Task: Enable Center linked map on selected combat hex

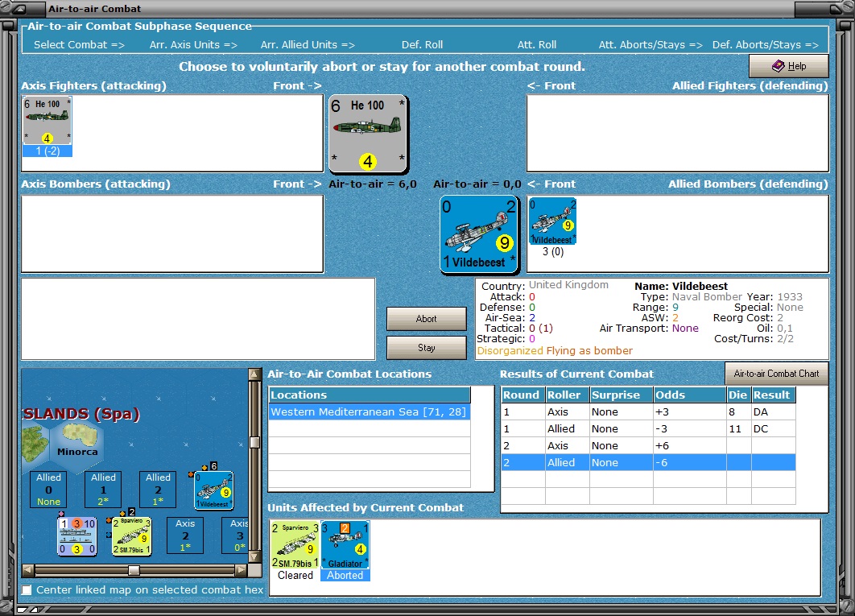Action: [x=27, y=589]
